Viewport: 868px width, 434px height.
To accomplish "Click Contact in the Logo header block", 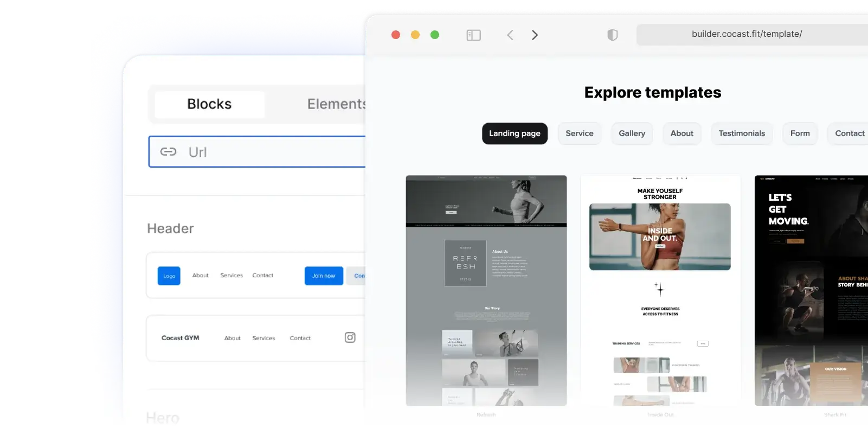I will [x=263, y=276].
